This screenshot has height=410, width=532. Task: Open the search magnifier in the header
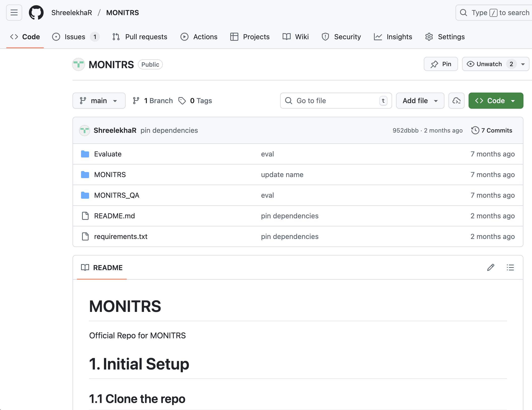(x=464, y=13)
